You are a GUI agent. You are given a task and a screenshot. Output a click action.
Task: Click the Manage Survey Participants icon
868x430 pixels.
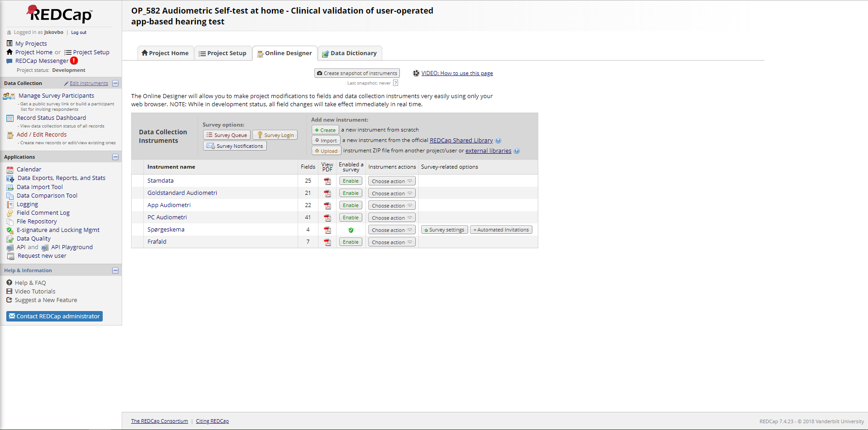point(9,96)
